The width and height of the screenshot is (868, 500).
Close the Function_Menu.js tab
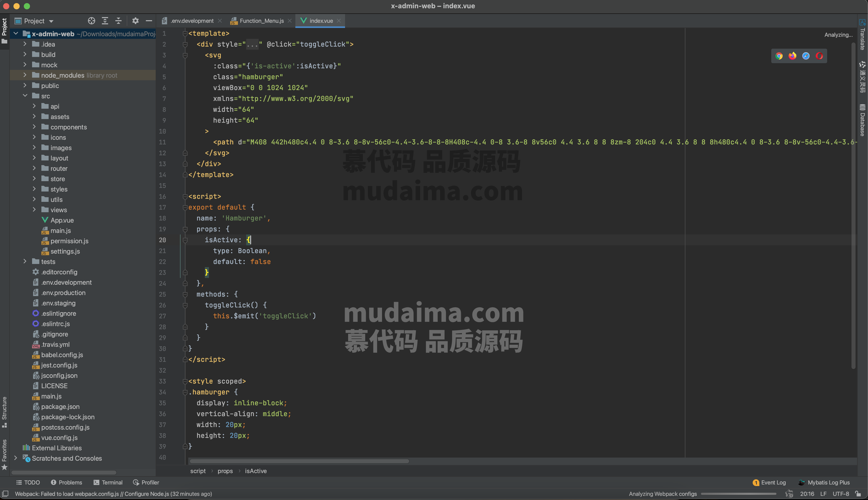(x=290, y=21)
